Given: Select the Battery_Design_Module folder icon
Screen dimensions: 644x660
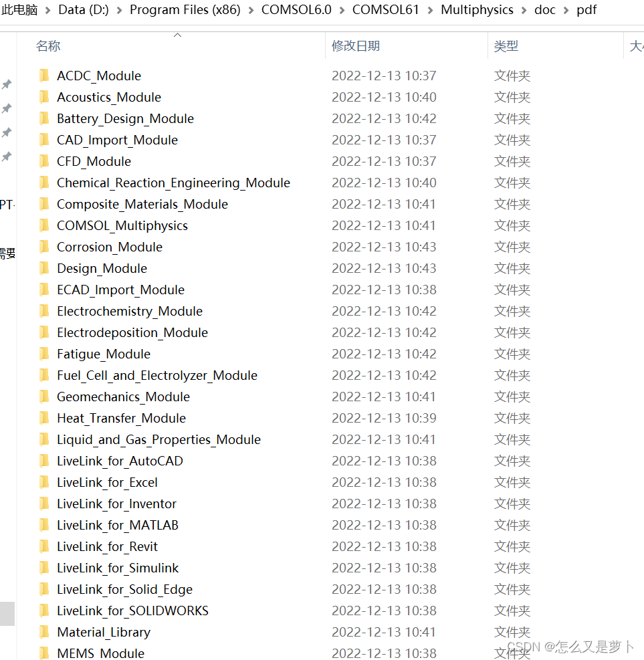Looking at the screenshot, I should (44, 119).
